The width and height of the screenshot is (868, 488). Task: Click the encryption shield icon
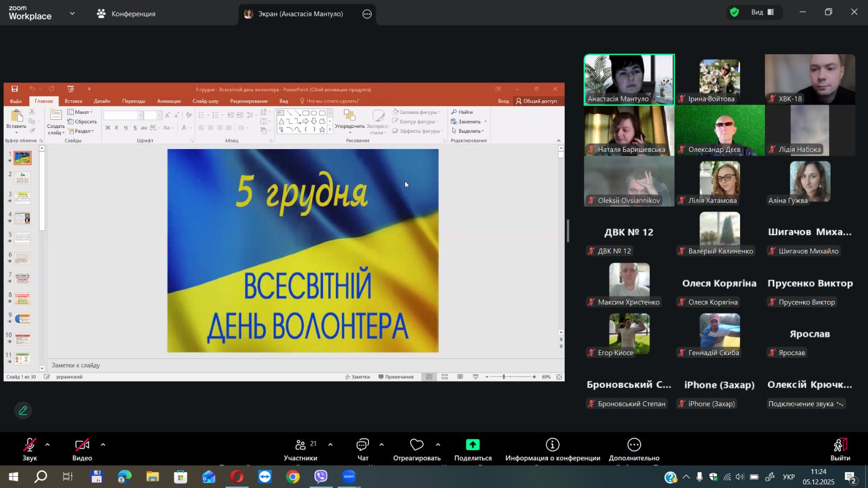[735, 12]
